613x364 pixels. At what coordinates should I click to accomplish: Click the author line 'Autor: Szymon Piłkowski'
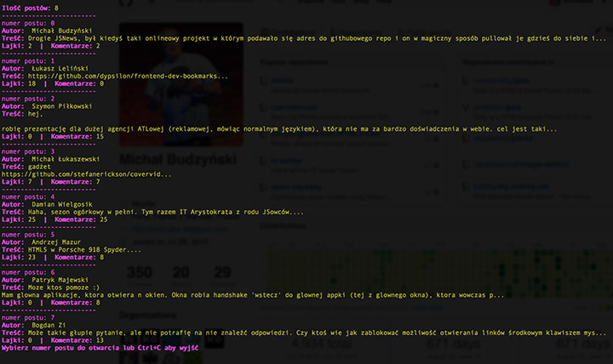(47, 106)
